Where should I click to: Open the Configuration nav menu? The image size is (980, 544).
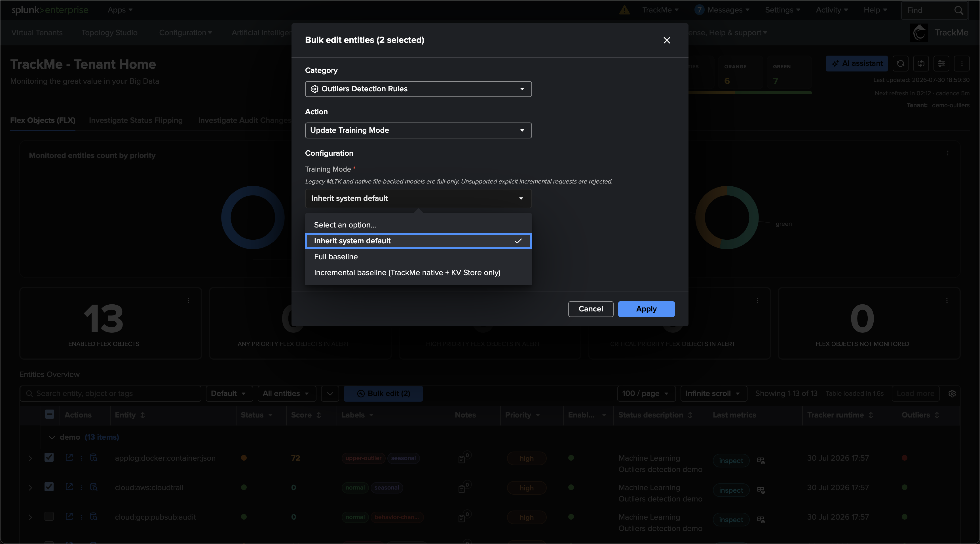click(x=185, y=33)
